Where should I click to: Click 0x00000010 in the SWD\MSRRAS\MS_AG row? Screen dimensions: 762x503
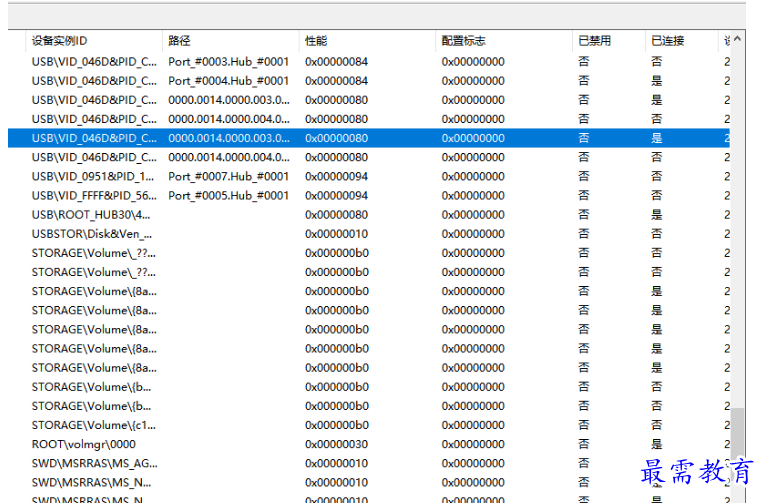336,463
